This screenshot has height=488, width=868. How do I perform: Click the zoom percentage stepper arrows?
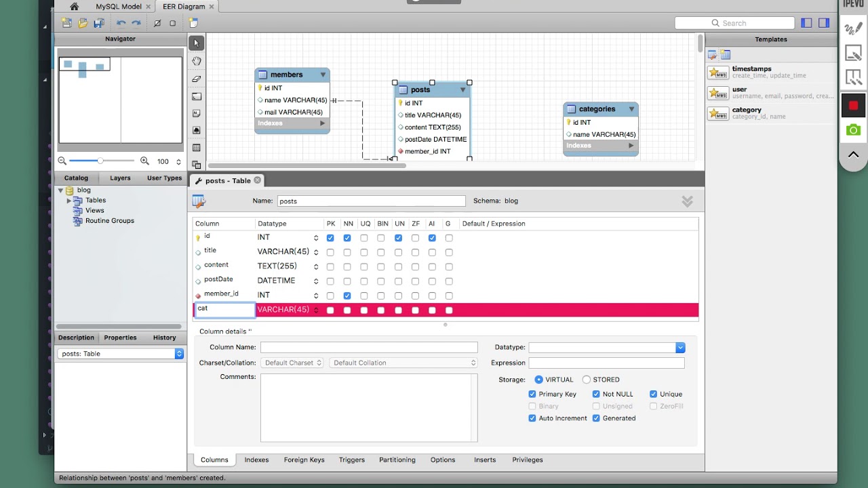(179, 162)
